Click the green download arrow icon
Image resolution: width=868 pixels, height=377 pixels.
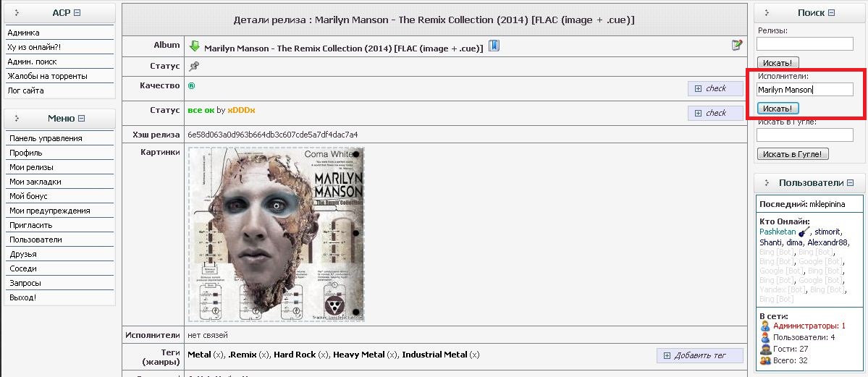tap(194, 46)
